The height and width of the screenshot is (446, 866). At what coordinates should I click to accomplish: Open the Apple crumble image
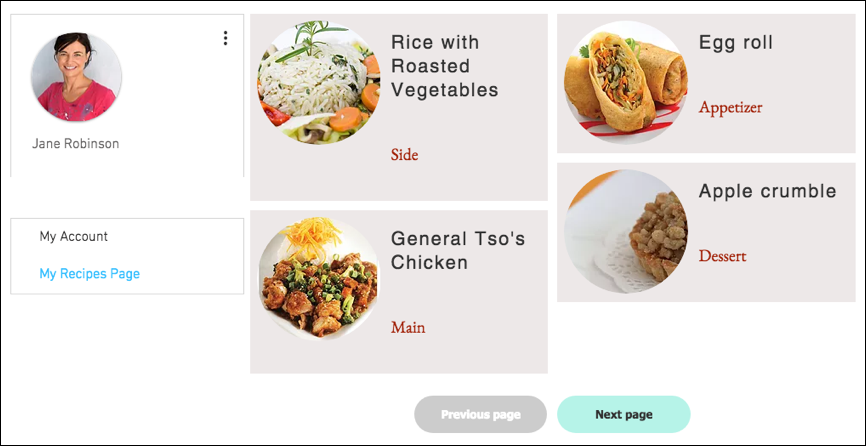(x=626, y=232)
